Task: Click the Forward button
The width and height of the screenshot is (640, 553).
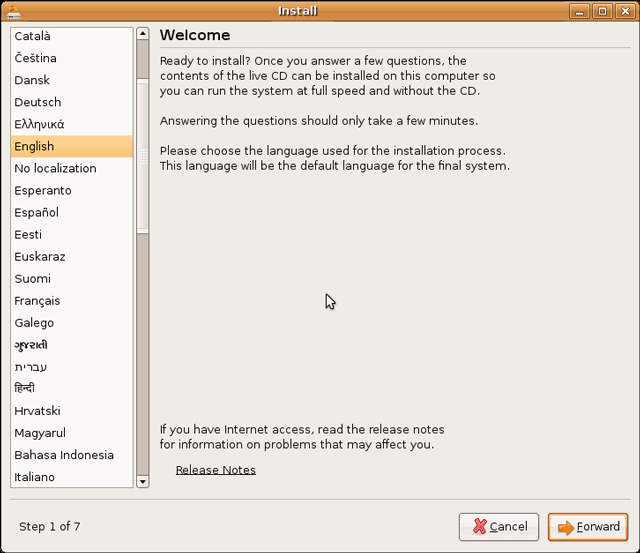Action: pyautogui.click(x=588, y=527)
